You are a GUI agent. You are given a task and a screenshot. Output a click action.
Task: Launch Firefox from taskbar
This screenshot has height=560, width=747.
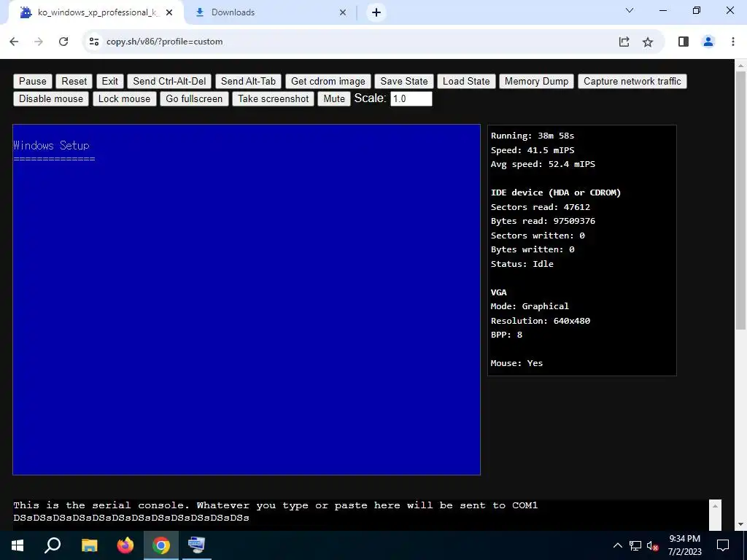click(125, 545)
